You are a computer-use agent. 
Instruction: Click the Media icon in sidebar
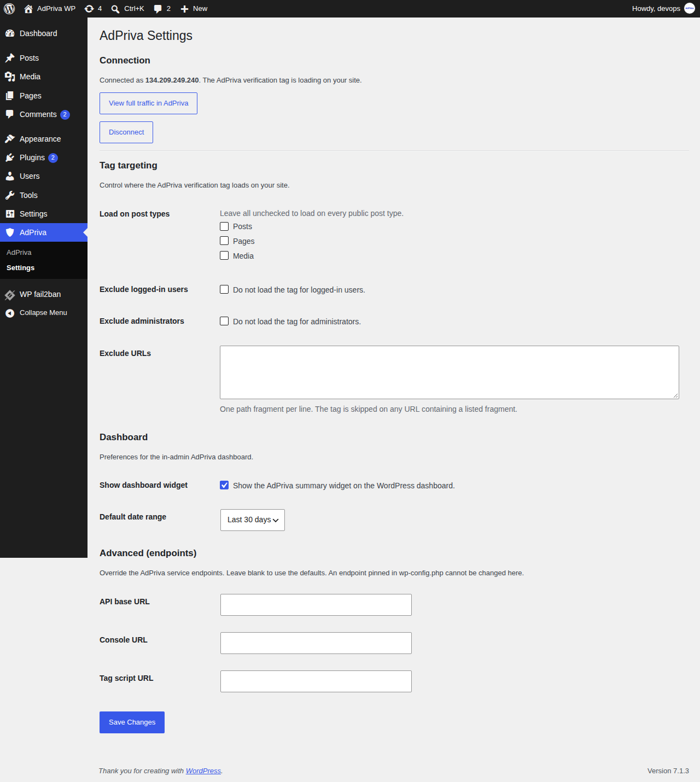click(x=10, y=77)
